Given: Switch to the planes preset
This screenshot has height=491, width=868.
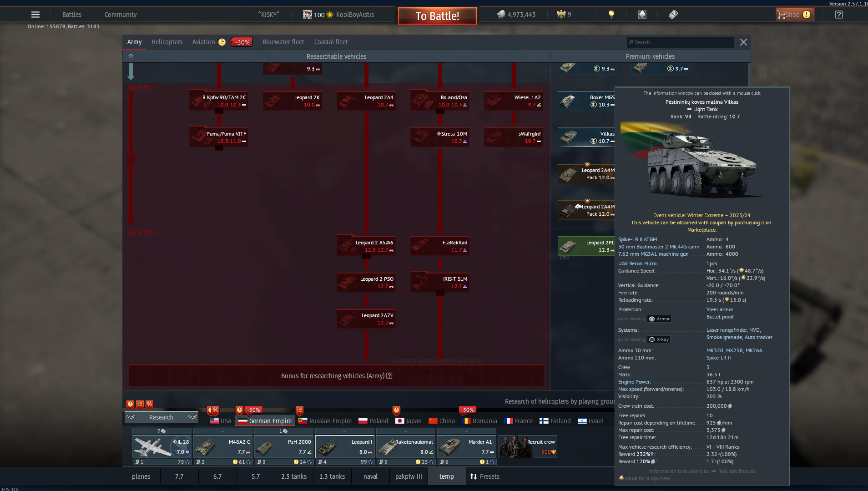Looking at the screenshot, I should click(x=141, y=476).
